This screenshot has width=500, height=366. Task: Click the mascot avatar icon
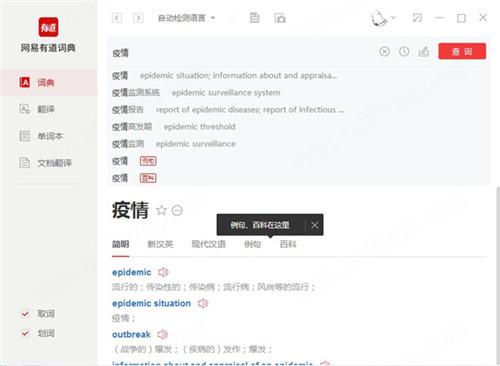point(379,18)
